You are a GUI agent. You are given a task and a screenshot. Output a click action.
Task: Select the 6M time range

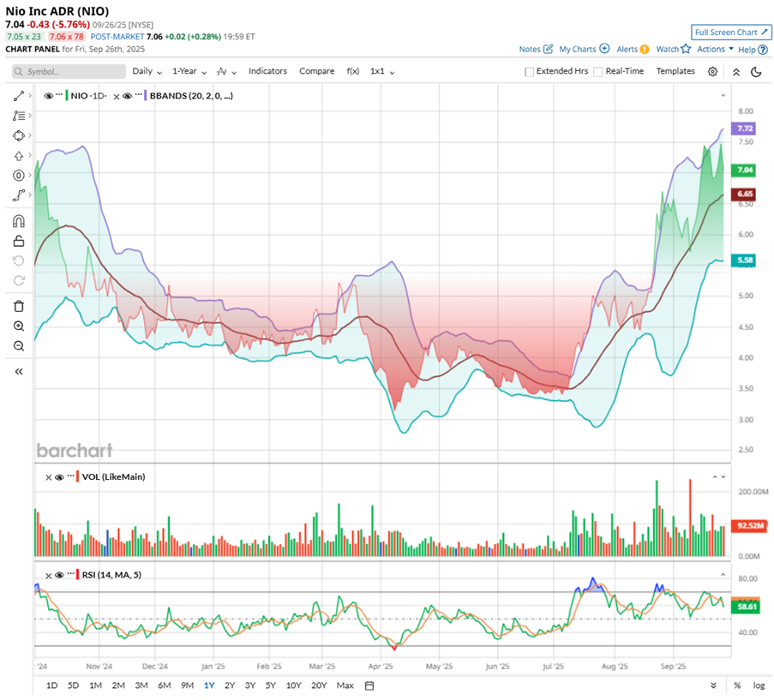(x=165, y=685)
